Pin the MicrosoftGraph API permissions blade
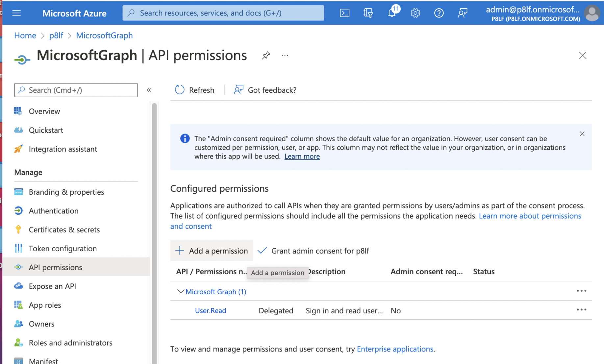604x364 pixels. tap(266, 56)
